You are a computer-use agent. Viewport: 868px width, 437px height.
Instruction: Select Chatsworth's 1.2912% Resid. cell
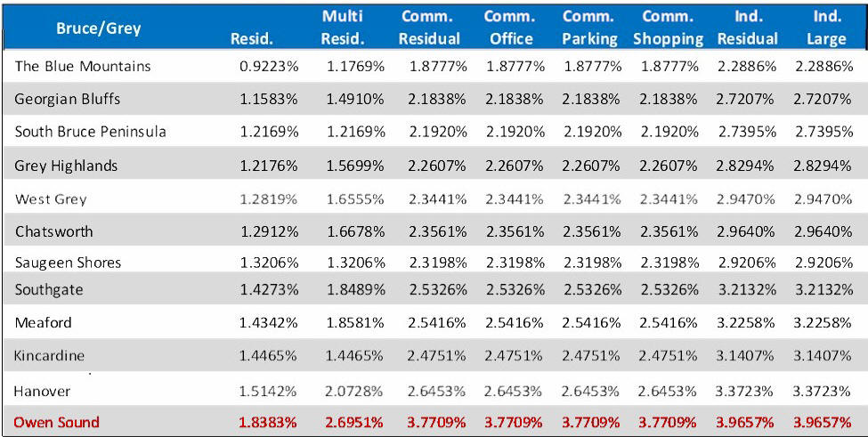(x=268, y=231)
